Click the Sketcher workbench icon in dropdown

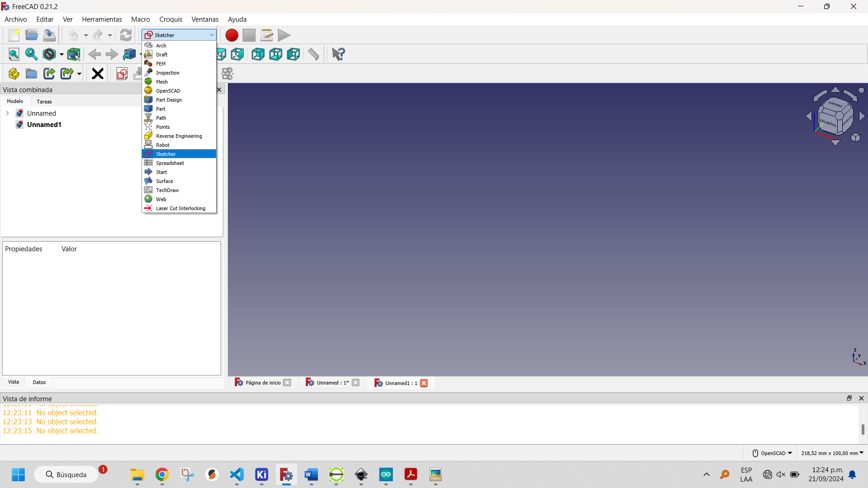tap(148, 154)
